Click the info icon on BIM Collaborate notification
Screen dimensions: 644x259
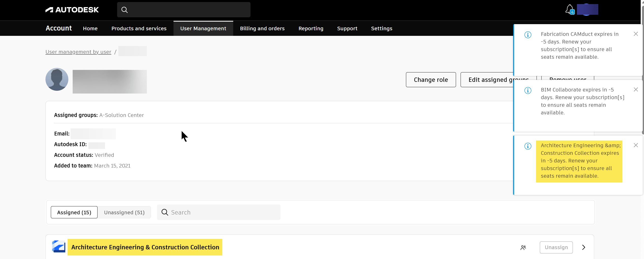(x=528, y=90)
